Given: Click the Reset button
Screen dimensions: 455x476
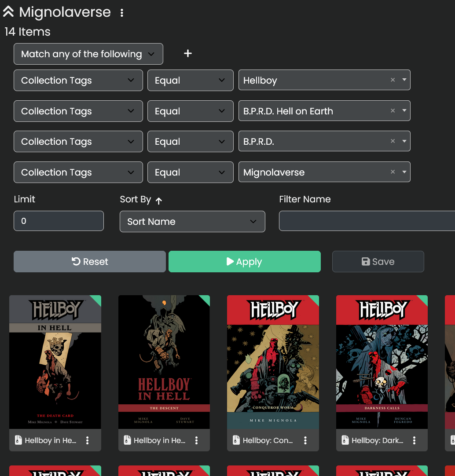Looking at the screenshot, I should pos(90,262).
